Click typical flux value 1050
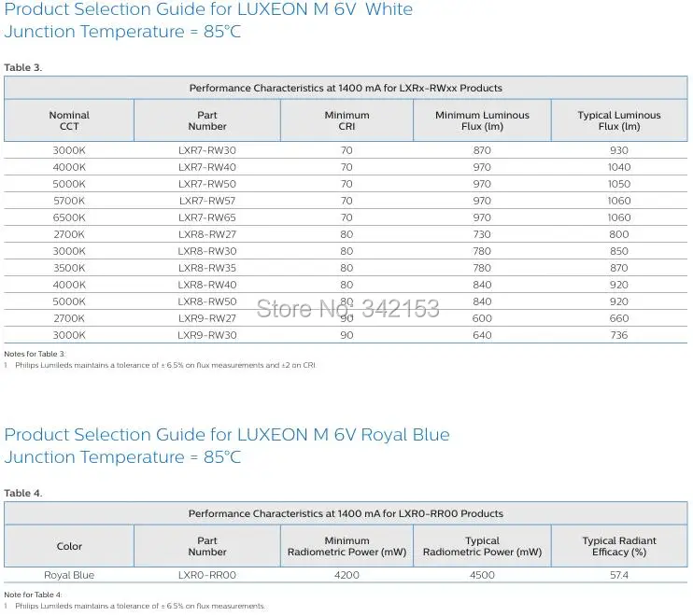The height and width of the screenshot is (616, 693). pyautogui.click(x=619, y=184)
